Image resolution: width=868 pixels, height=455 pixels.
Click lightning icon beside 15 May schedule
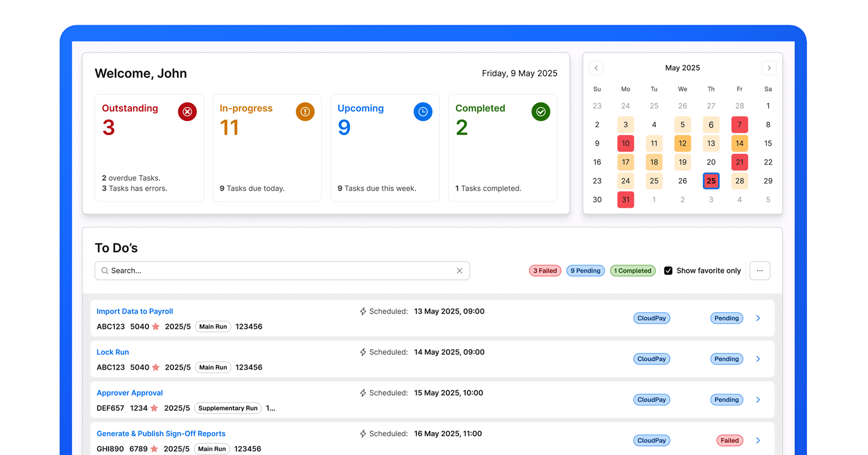pos(363,393)
